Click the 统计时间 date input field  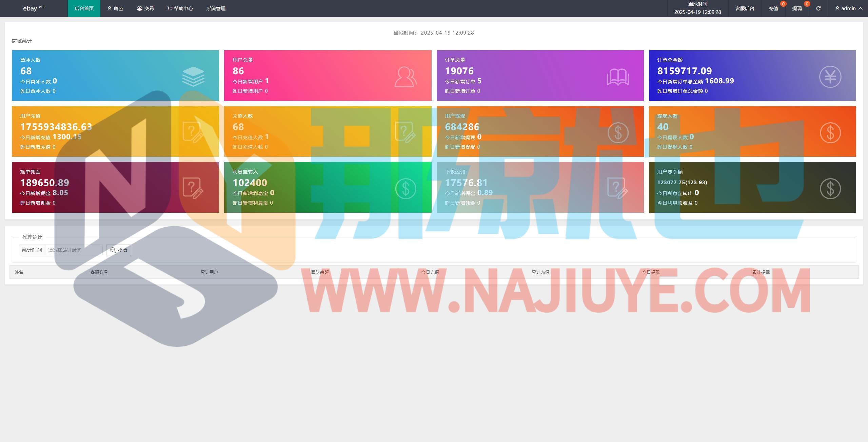pyautogui.click(x=74, y=250)
